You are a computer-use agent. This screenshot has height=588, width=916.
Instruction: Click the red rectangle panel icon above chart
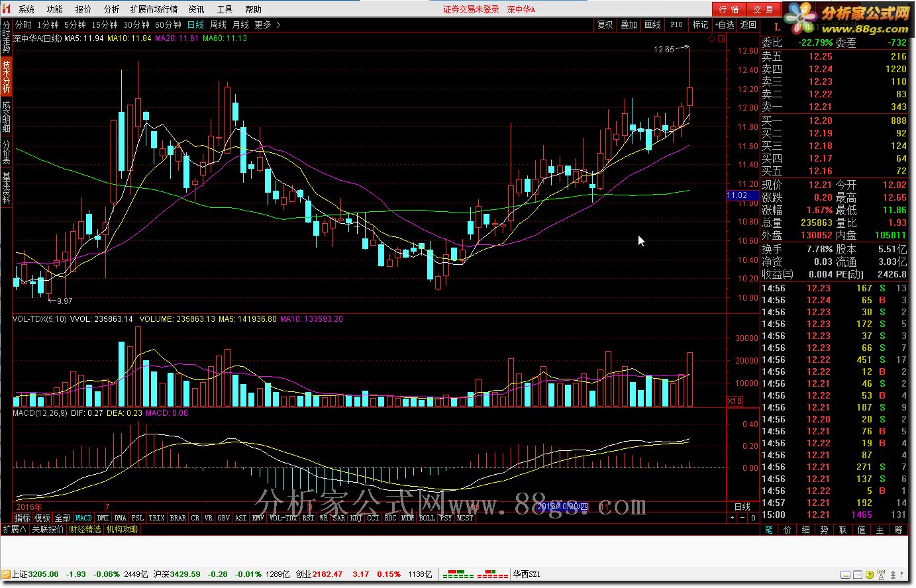(x=721, y=38)
